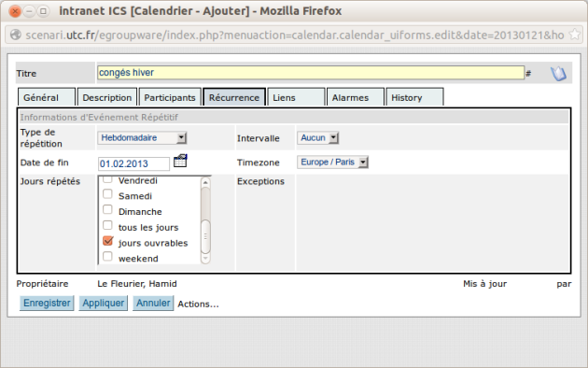This screenshot has height=368, width=588.
Task: Click the bookmark star in address bar
Action: 574,35
